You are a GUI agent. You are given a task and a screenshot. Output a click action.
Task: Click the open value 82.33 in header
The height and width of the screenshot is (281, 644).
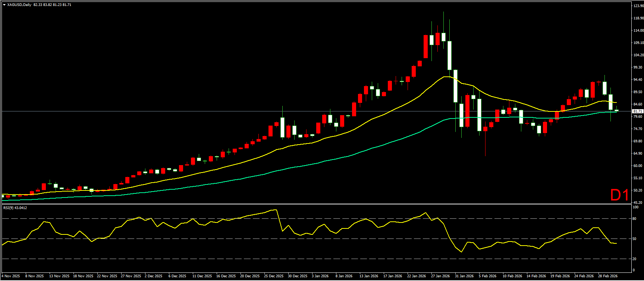[x=37, y=5]
